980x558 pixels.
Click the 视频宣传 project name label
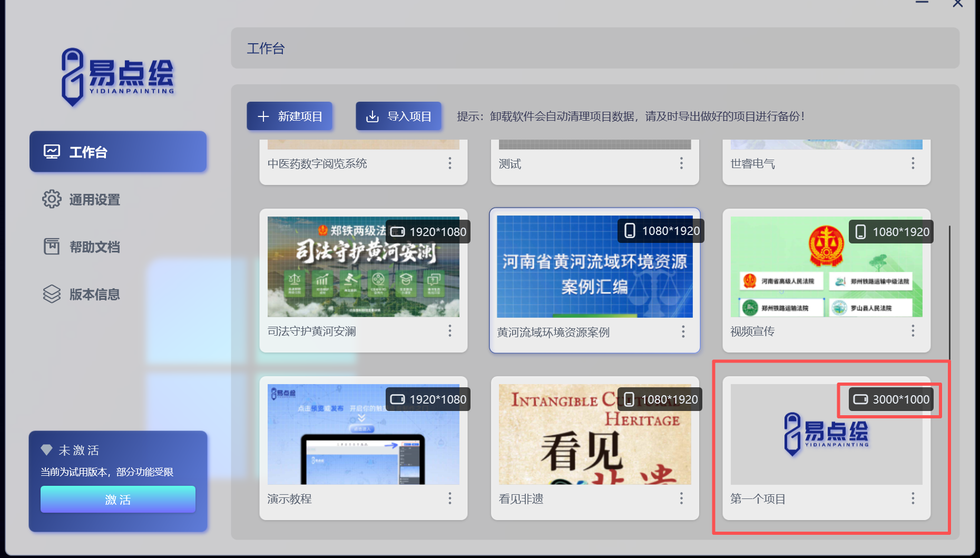click(x=752, y=331)
